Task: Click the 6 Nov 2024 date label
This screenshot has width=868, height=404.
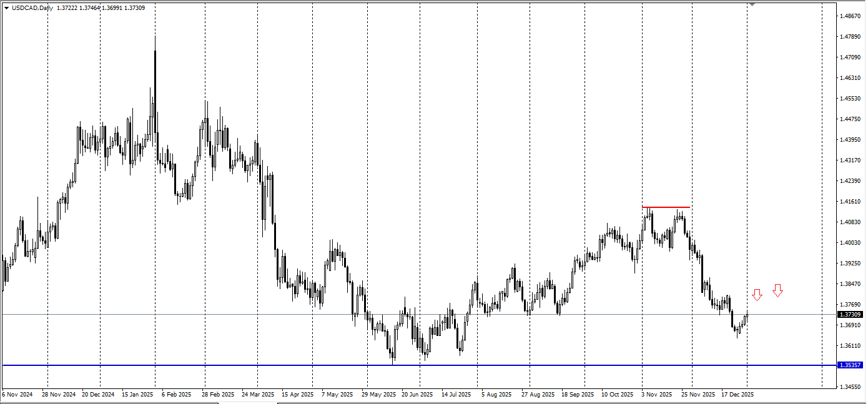Action: pyautogui.click(x=18, y=395)
